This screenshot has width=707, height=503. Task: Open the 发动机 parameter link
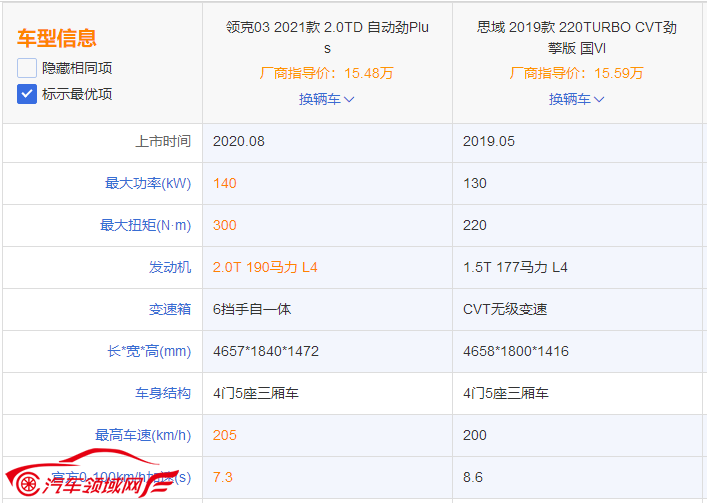pyautogui.click(x=170, y=267)
